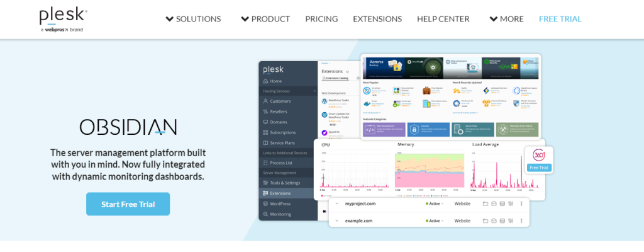644x252 pixels.
Task: Open the Plesk Migrator suitcase icon
Action: [x=427, y=91]
